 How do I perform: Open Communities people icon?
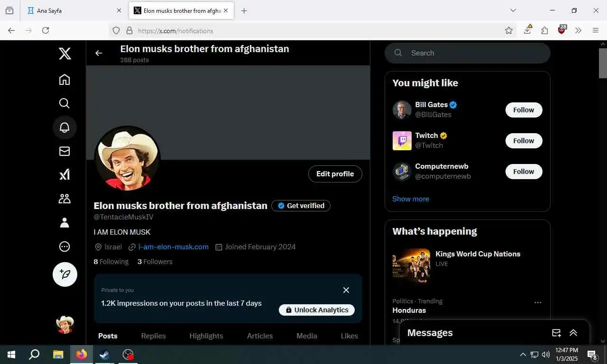[64, 199]
